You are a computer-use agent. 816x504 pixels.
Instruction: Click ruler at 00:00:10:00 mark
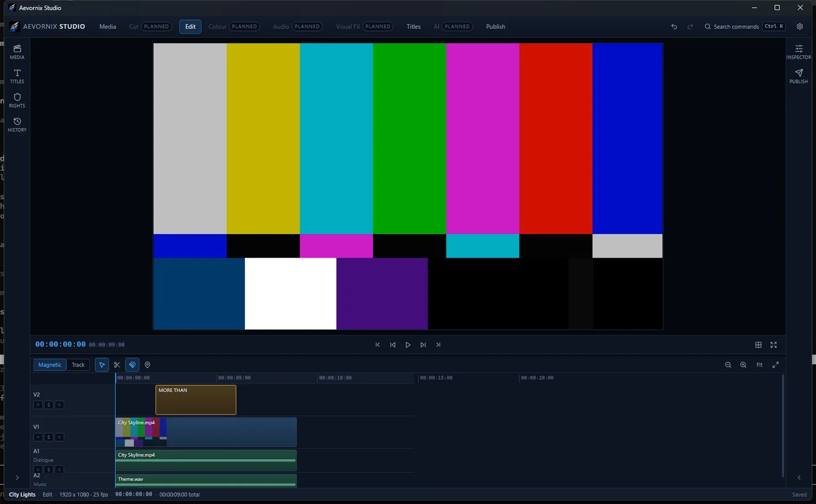tap(335, 378)
